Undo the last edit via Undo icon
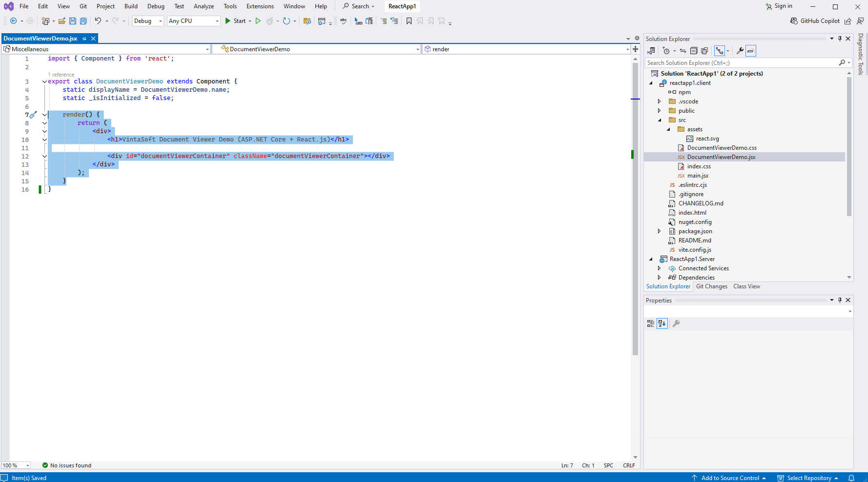The height and width of the screenshot is (482, 868). [x=98, y=21]
